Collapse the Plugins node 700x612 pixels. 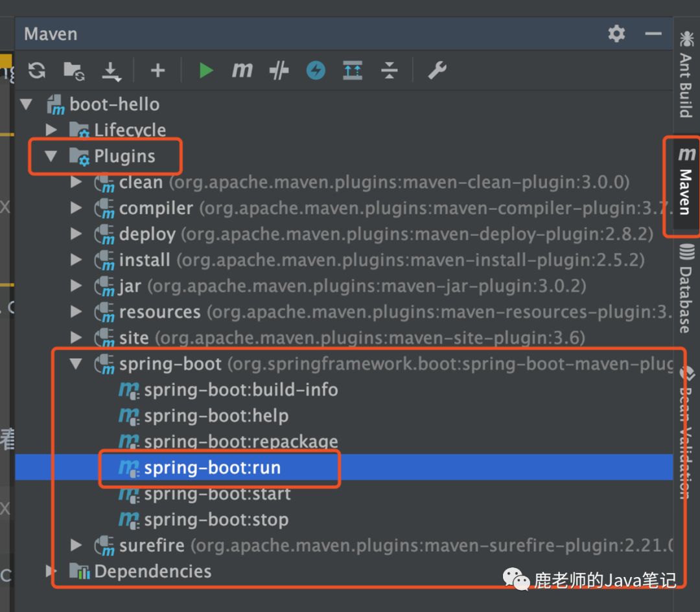point(51,155)
